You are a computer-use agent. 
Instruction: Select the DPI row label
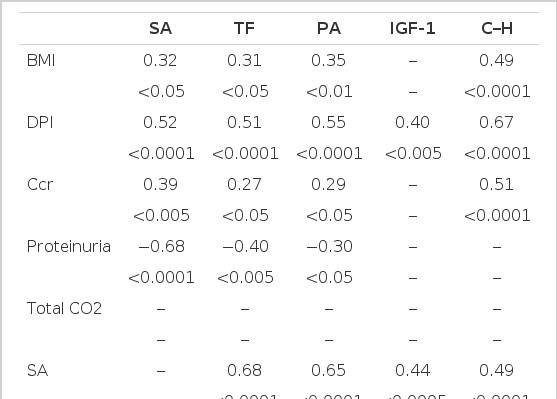tap(40, 123)
